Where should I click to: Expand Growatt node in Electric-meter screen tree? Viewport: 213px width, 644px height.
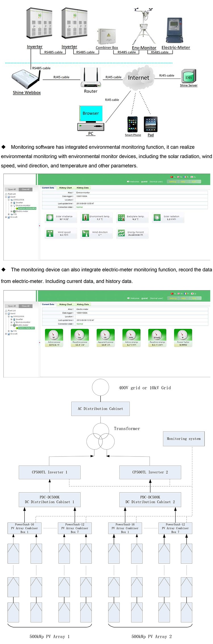click(6, 334)
